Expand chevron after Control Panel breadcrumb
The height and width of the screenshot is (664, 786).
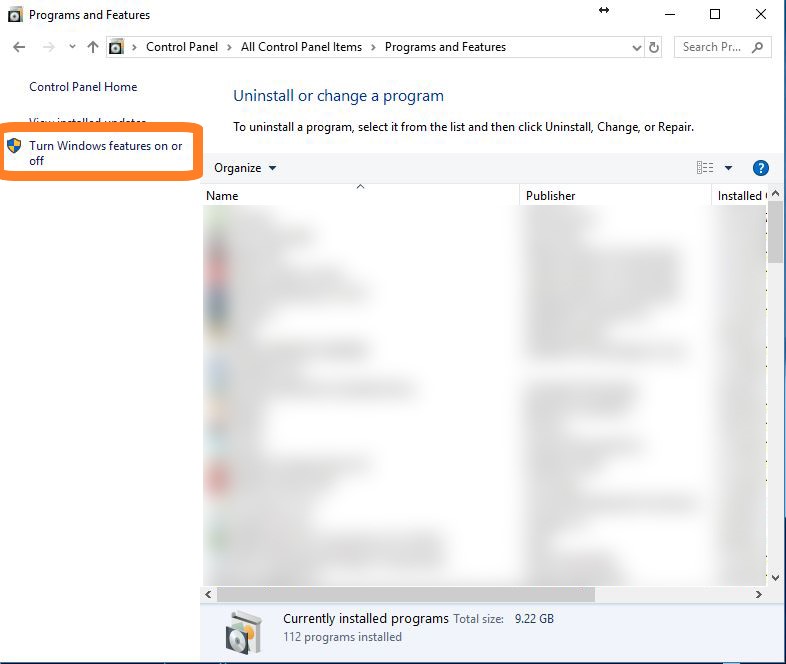click(x=229, y=48)
